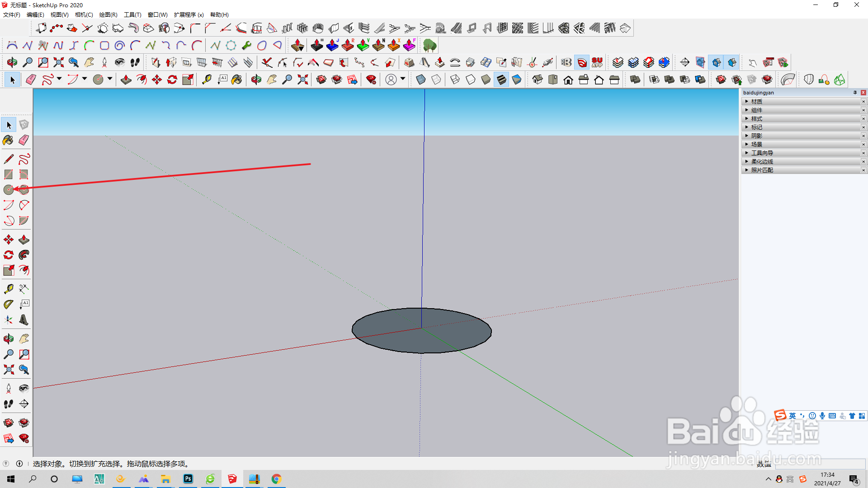
Task: Open dropdown arrow beside top Circle tool
Action: pyautogui.click(x=110, y=79)
